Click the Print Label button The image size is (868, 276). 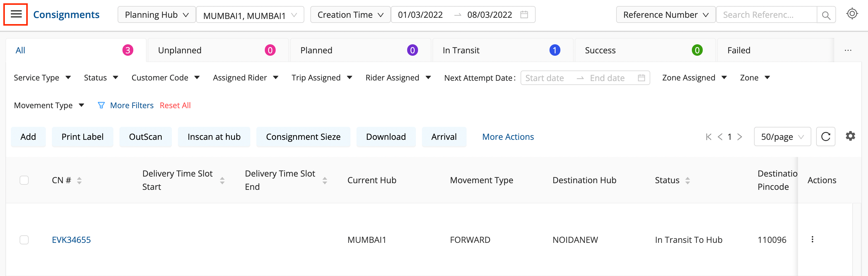pos(82,137)
